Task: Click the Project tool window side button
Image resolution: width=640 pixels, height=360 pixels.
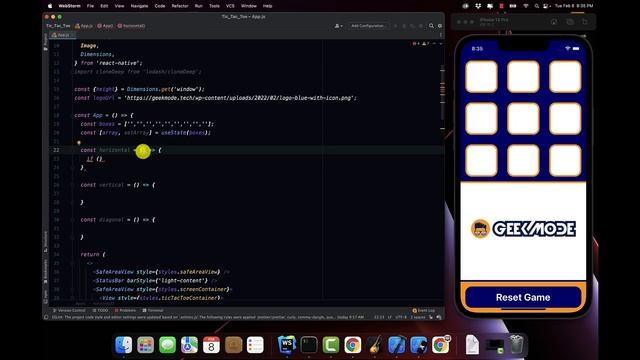Action: [45, 42]
